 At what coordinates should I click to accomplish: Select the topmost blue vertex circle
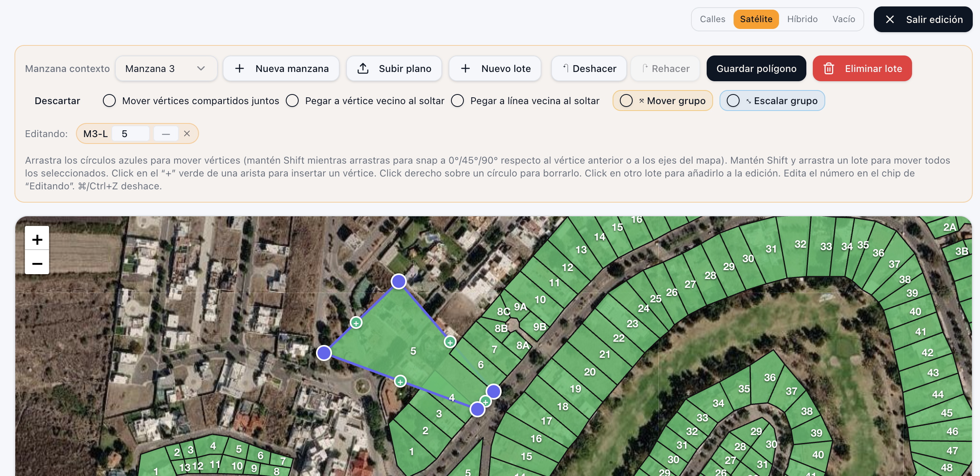pyautogui.click(x=399, y=281)
